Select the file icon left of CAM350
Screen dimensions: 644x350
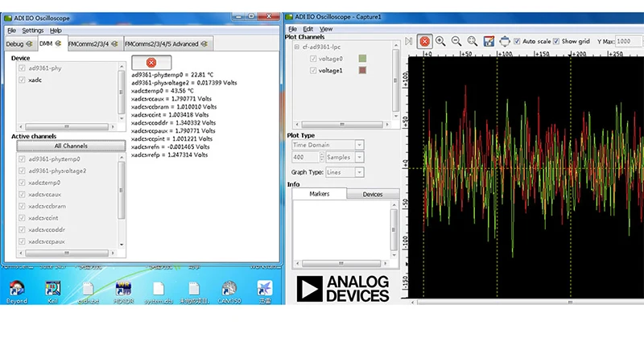194,292
